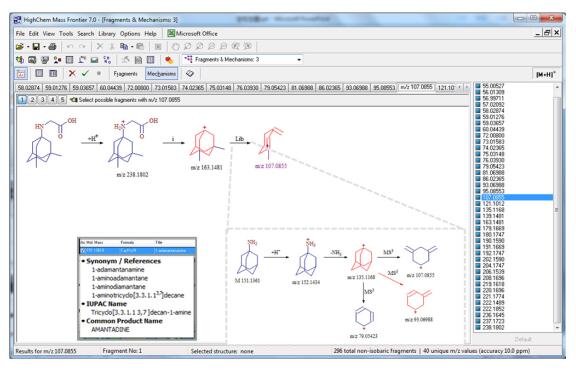Toggle the Mechanisms view button
Viewport: 576px width, 370px height.
162,74
